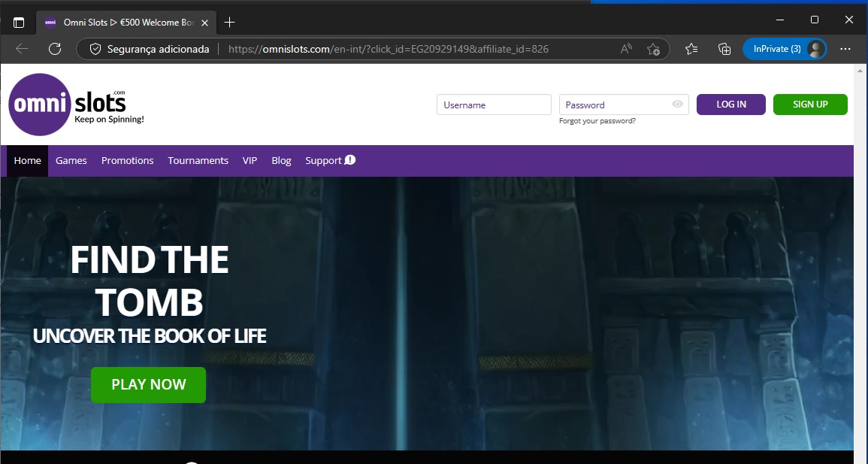Click the green SIGN UP button
The width and height of the screenshot is (868, 464).
click(810, 105)
